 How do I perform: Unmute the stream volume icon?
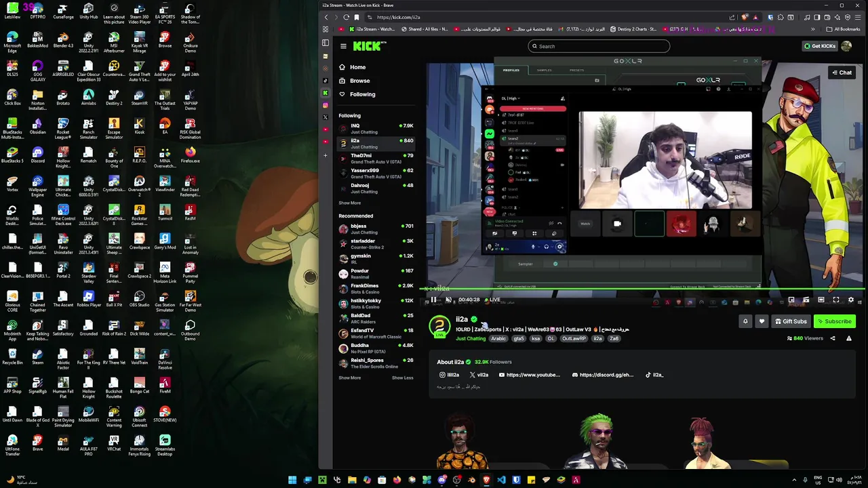(x=448, y=300)
